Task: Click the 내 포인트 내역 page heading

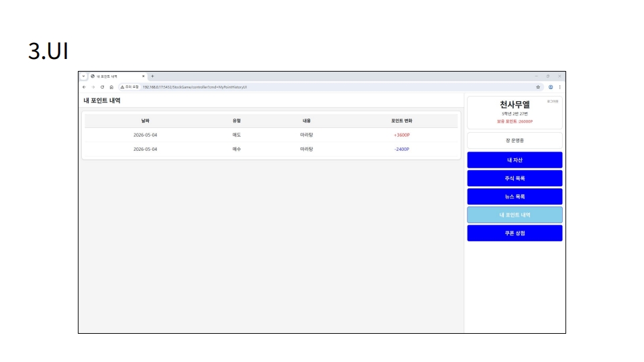Action: coord(102,101)
